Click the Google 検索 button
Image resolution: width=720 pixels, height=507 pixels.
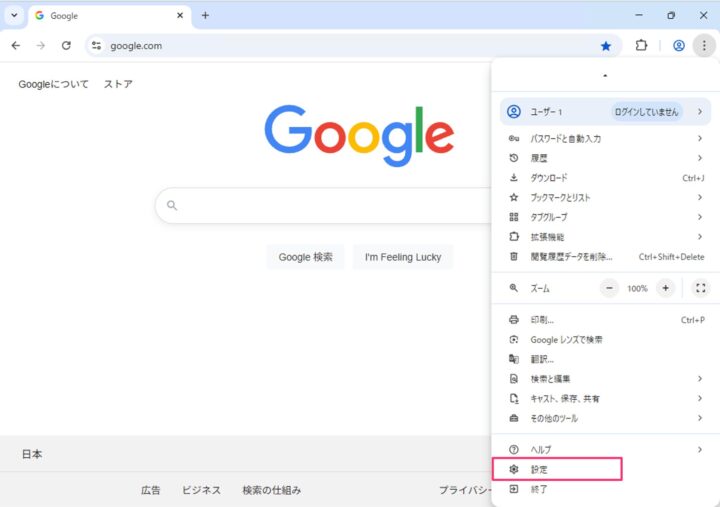tap(305, 257)
